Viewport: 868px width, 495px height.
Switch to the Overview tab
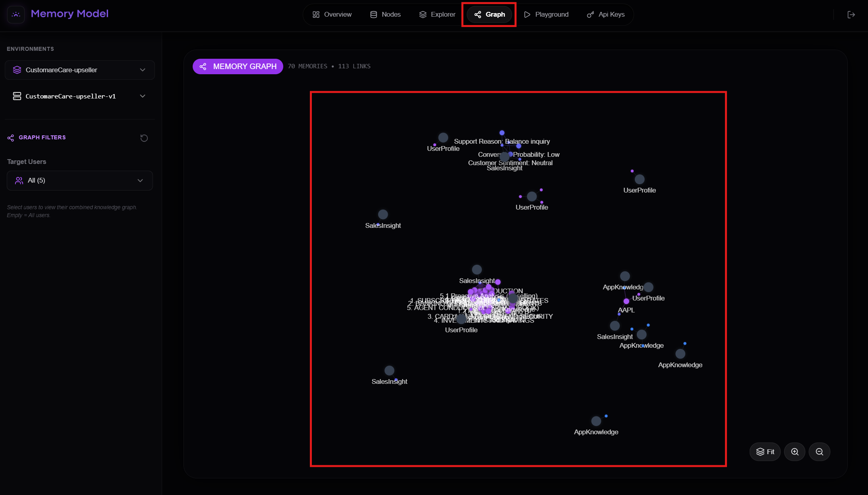pos(332,15)
